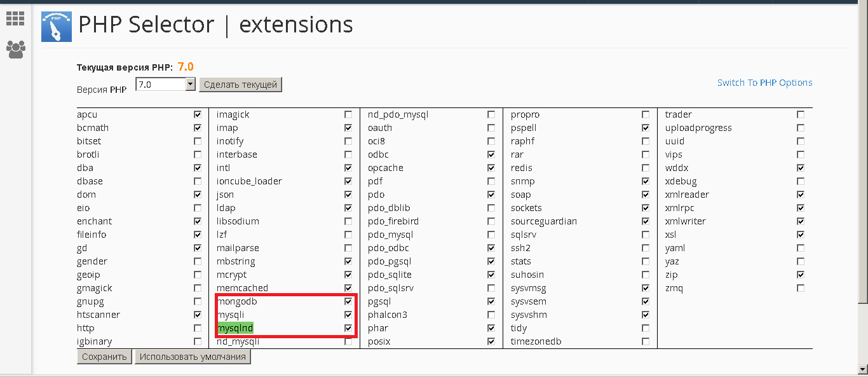Click the sysvshm extension label

click(529, 315)
